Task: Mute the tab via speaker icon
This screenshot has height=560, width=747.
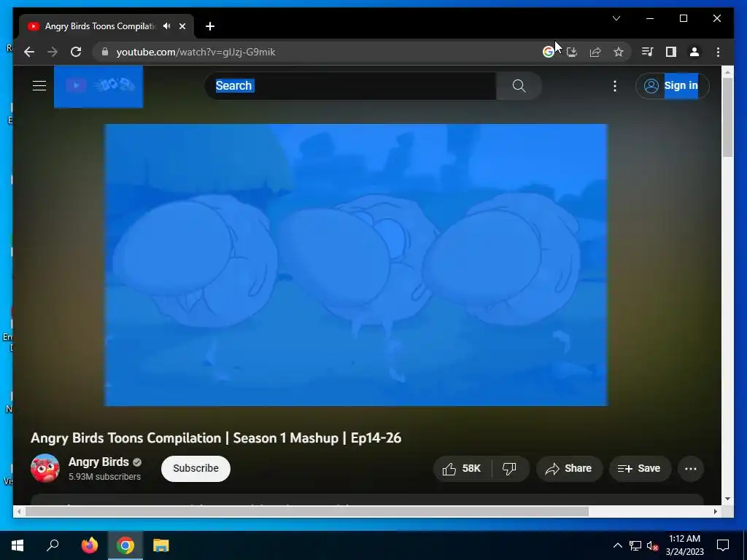Action: tap(167, 26)
